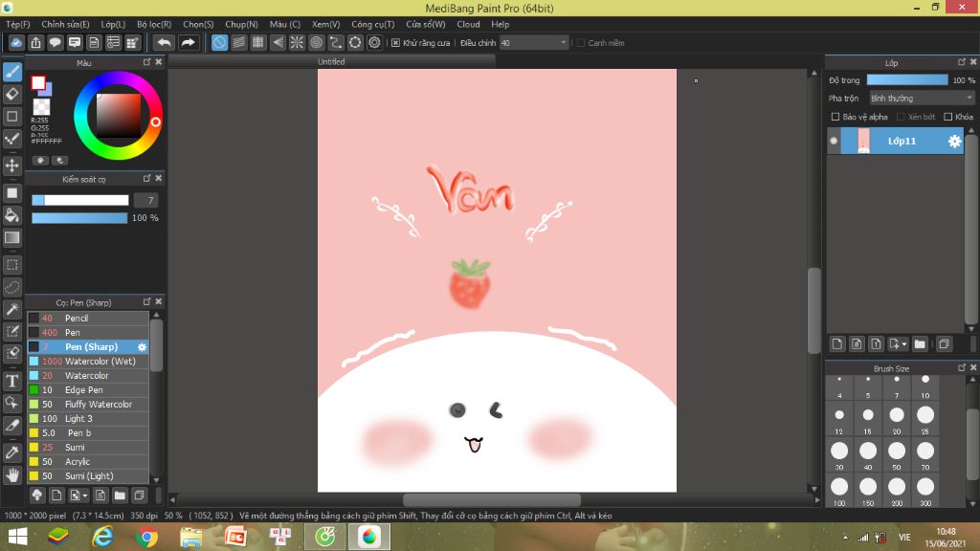Expand add-layer options arrow in Lớp panel

click(904, 344)
